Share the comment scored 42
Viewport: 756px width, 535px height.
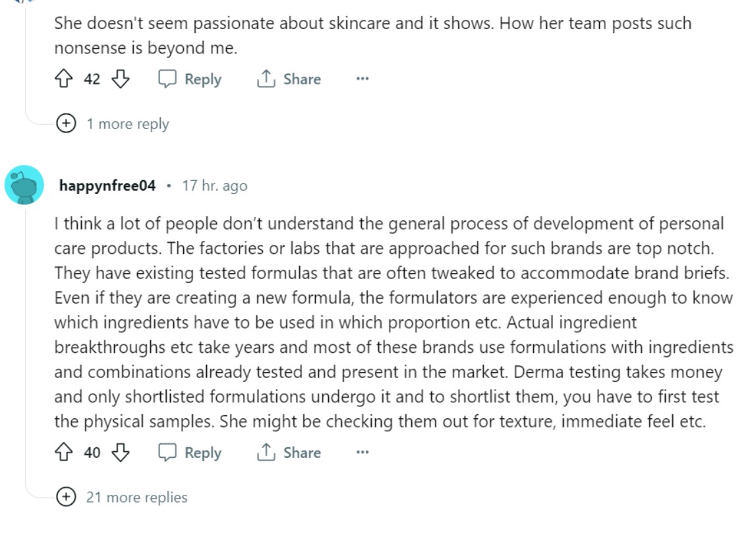point(289,79)
